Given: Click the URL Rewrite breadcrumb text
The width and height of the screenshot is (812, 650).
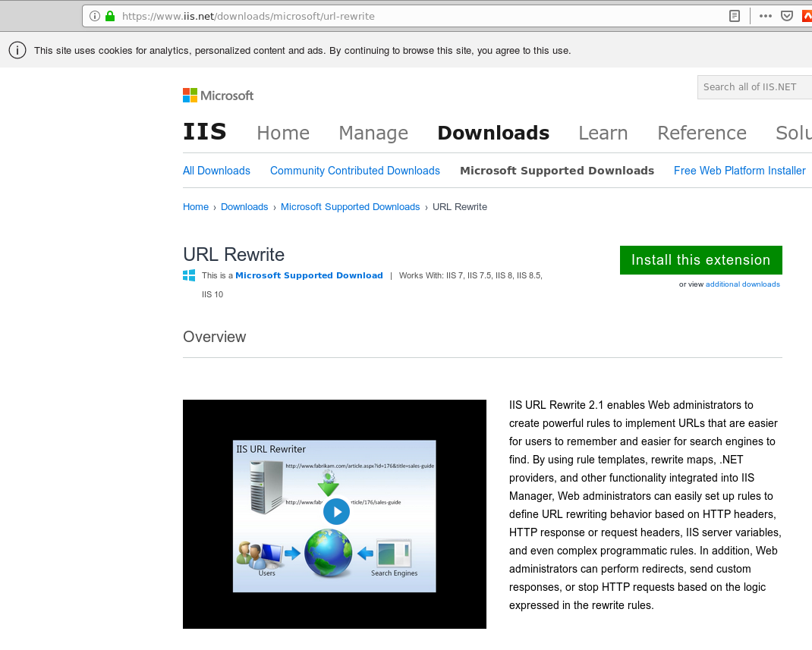Looking at the screenshot, I should 460,207.
